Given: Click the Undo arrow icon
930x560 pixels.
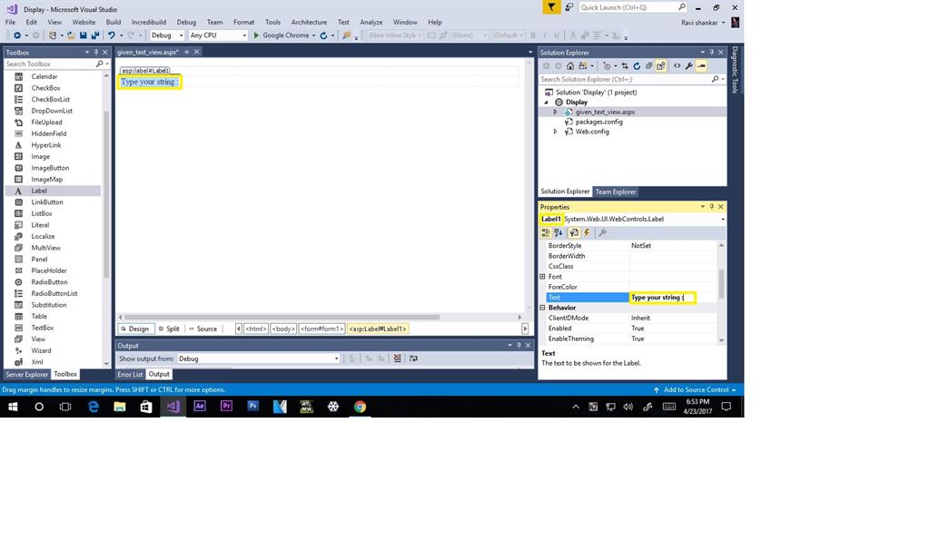Looking at the screenshot, I should pos(111,35).
